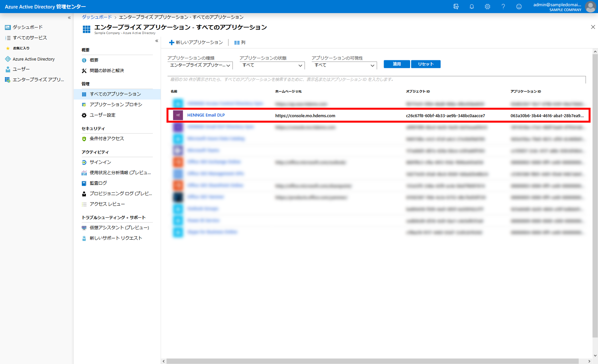Image resolution: width=598 pixels, height=364 pixels.
Task: Open the admin account avatar
Action: click(x=591, y=7)
